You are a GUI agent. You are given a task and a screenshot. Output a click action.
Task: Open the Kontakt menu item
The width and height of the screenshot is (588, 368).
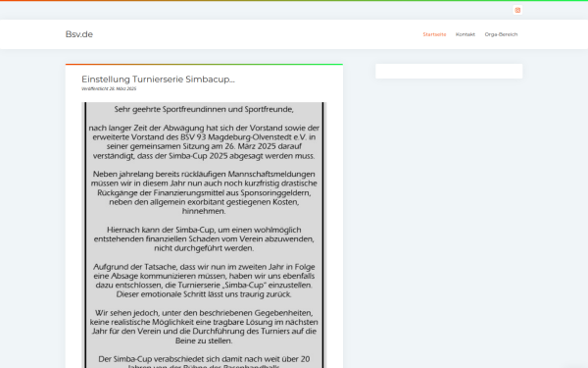tap(465, 34)
